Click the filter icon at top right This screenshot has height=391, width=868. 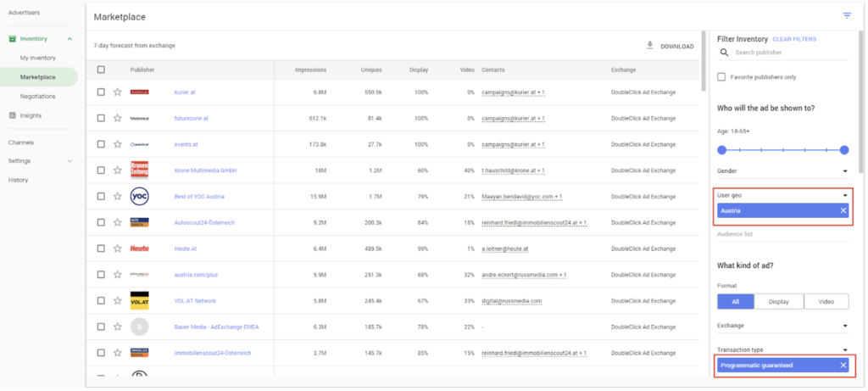(846, 16)
